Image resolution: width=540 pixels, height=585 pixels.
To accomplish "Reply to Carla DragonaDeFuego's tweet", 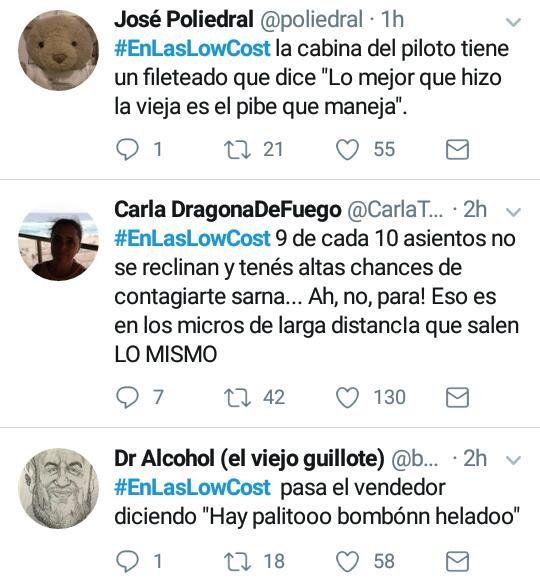I will pyautogui.click(x=127, y=397).
